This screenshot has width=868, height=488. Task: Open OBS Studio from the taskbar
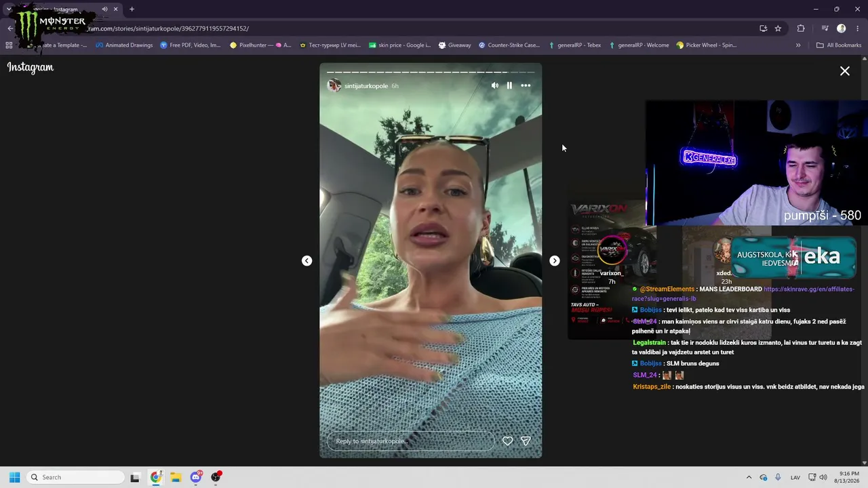pos(216,477)
